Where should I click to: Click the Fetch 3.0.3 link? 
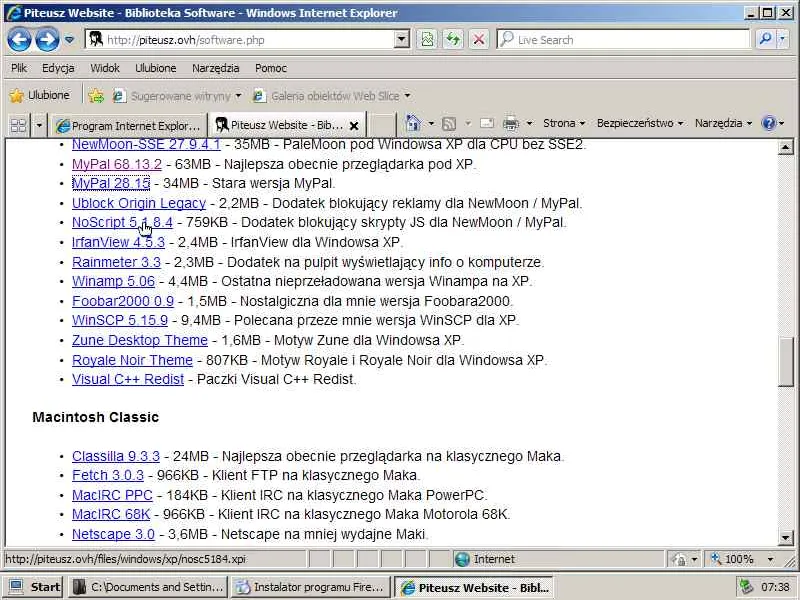click(x=108, y=476)
